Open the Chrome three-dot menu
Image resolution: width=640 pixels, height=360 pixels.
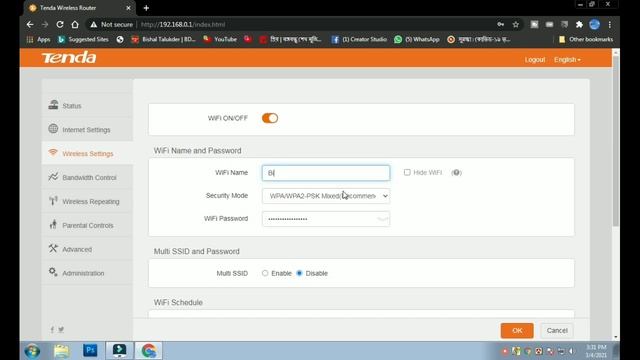point(609,24)
